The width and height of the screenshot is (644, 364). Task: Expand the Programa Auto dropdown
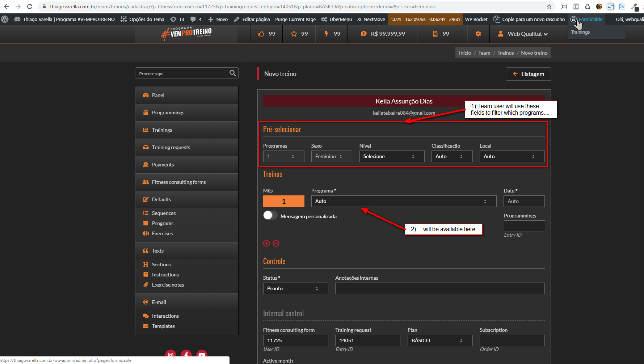[x=403, y=201]
